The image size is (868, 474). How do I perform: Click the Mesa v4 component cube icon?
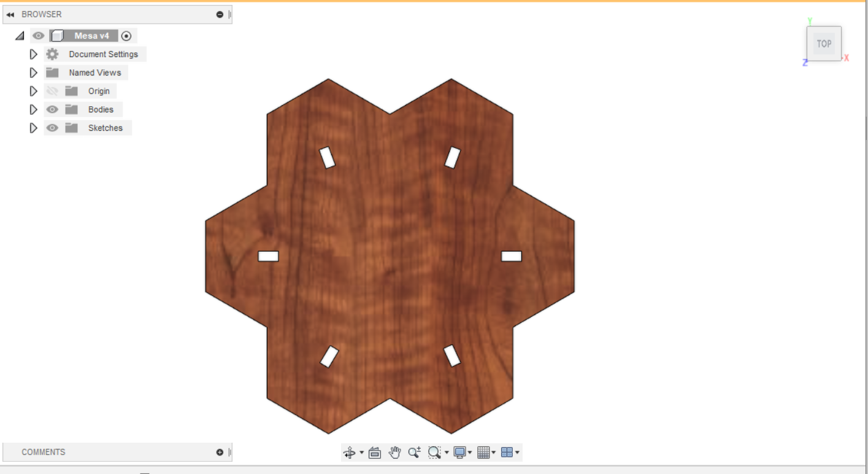(57, 36)
